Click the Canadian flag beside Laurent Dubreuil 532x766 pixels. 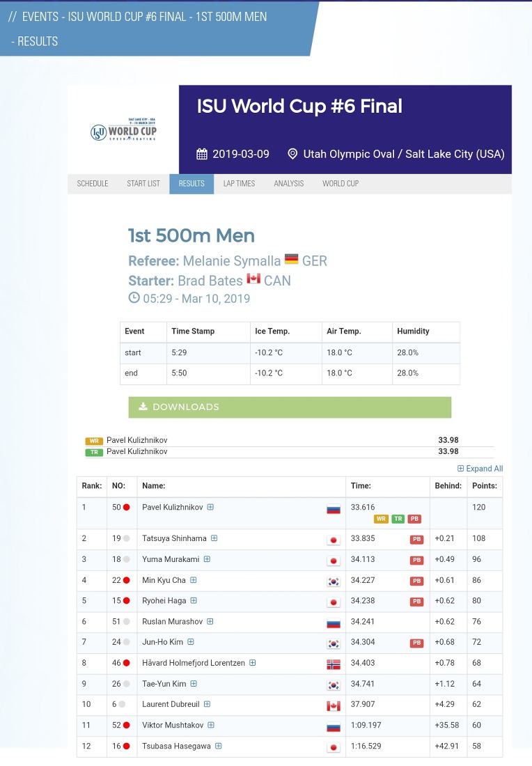(x=333, y=705)
